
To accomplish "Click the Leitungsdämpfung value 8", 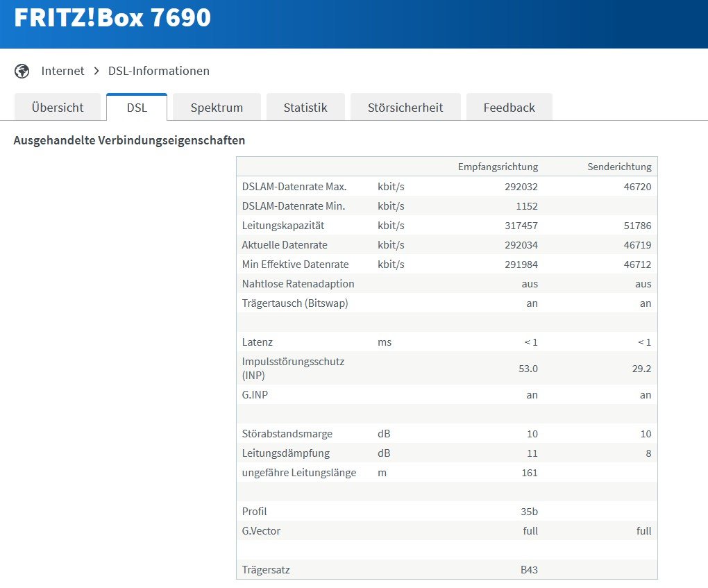I will tap(648, 453).
